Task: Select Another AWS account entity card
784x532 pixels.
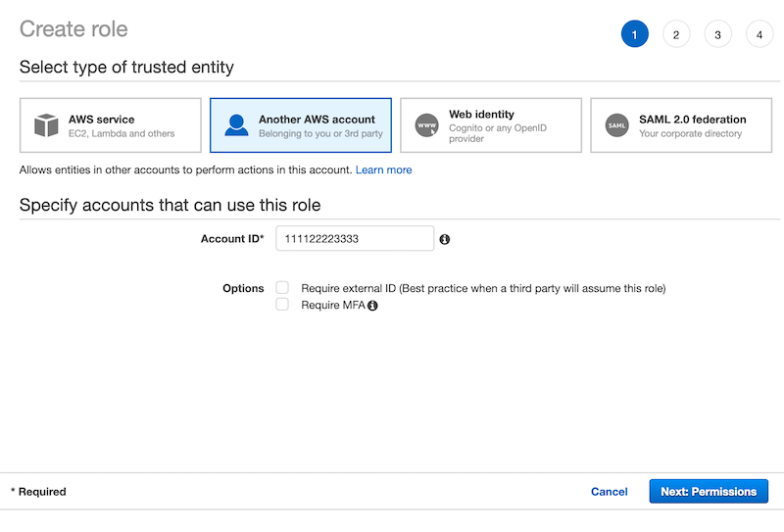Action: [x=301, y=125]
